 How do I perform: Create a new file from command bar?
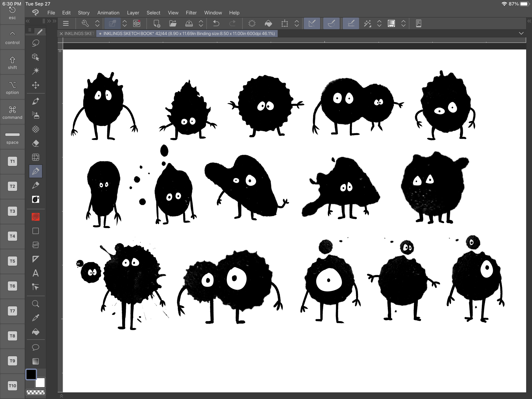[157, 23]
